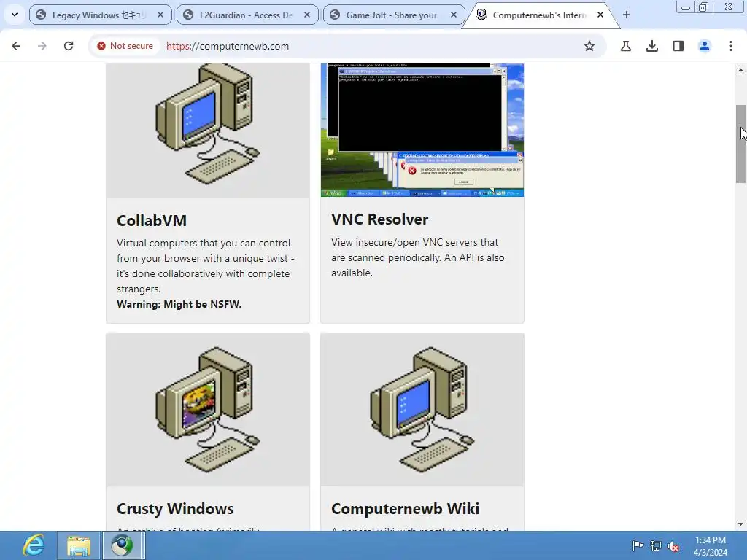
Task: Click the VNC Resolver screenshot thumbnail
Action: (422, 130)
